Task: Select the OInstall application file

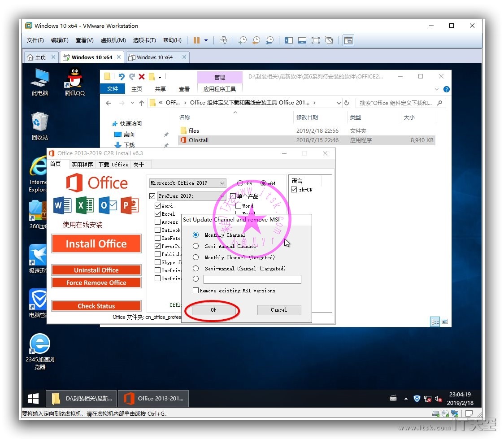Action: click(x=307, y=140)
